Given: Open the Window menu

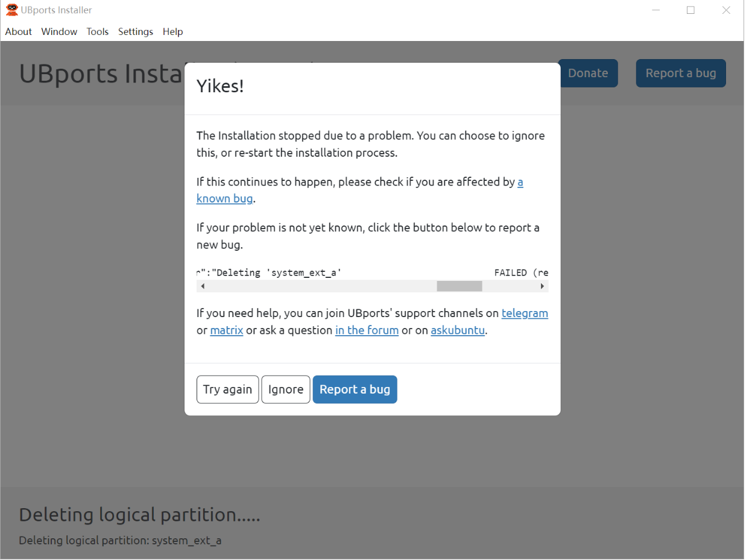Looking at the screenshot, I should (x=59, y=31).
